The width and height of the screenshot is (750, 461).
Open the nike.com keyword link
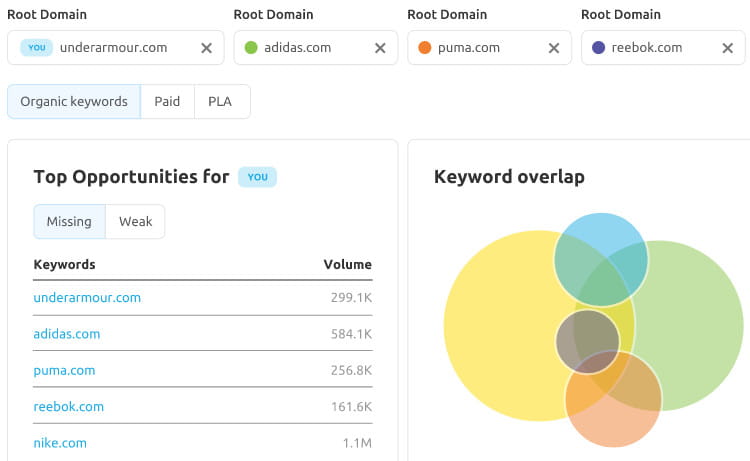pyautogui.click(x=60, y=443)
